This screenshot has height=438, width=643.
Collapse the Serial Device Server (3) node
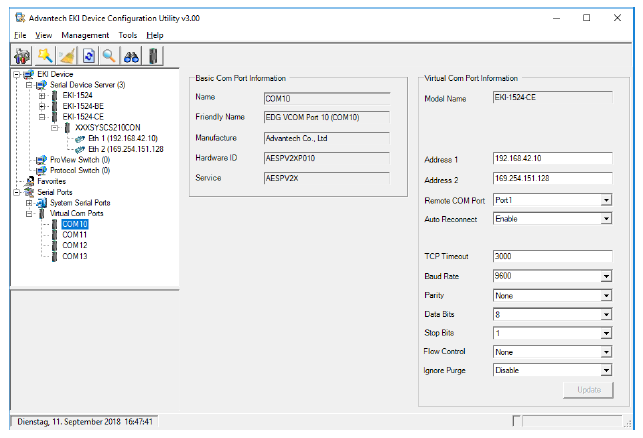coord(29,85)
